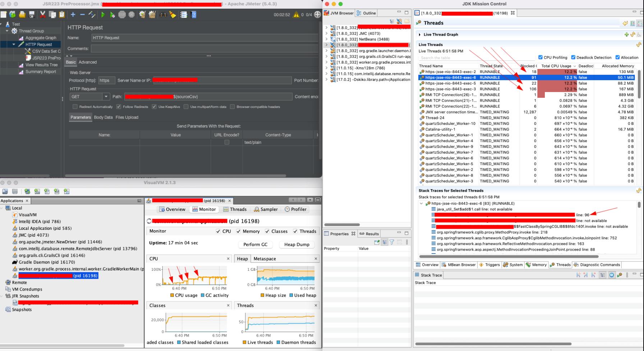Click the JMeter Toggle enable/disable icon

point(92,14)
